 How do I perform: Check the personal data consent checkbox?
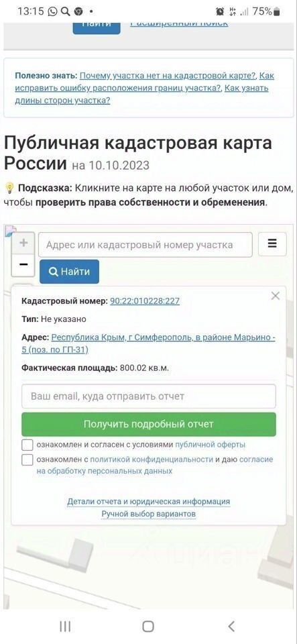point(27,460)
